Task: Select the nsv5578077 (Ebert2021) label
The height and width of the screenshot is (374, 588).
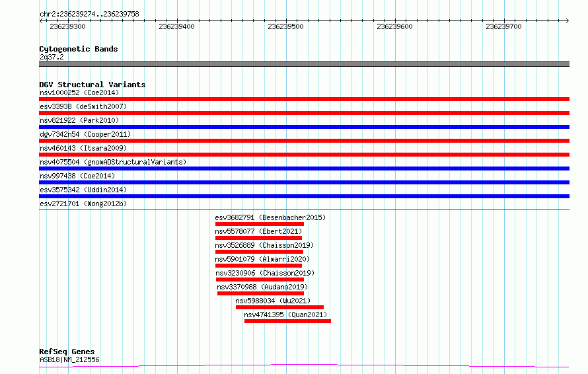Action: click(x=258, y=231)
